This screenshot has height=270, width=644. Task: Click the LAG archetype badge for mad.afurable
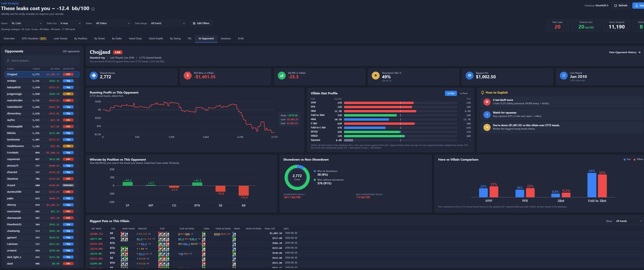68,101
